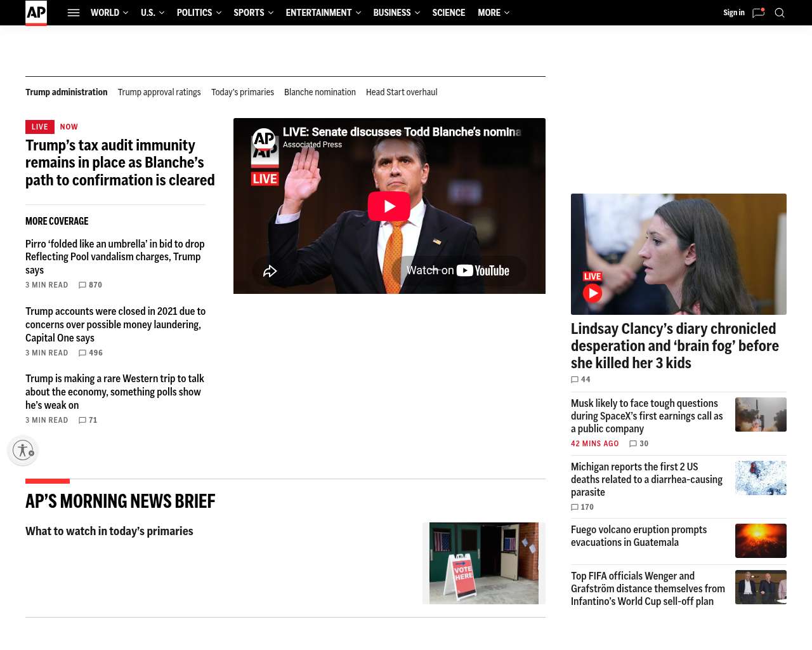Open the Trump tax audit immunity headline

pyautogui.click(x=121, y=162)
